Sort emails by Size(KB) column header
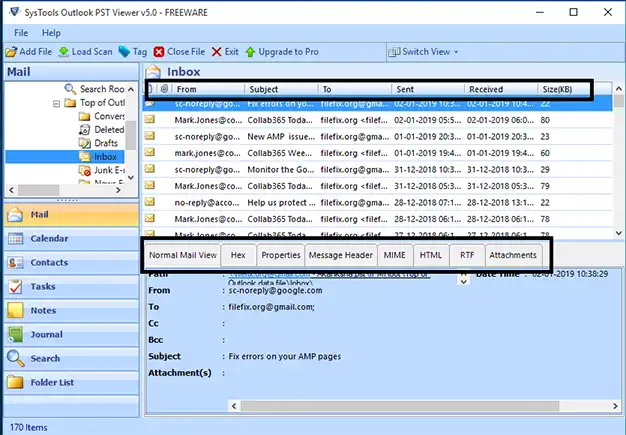The width and height of the screenshot is (626, 435). pos(560,89)
